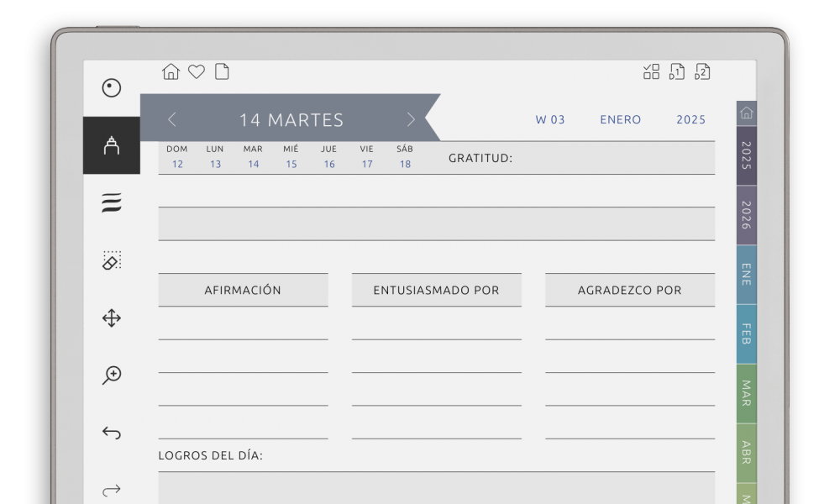Go to previous day with left chevron
This screenshot has height=504, width=840.
[x=172, y=119]
